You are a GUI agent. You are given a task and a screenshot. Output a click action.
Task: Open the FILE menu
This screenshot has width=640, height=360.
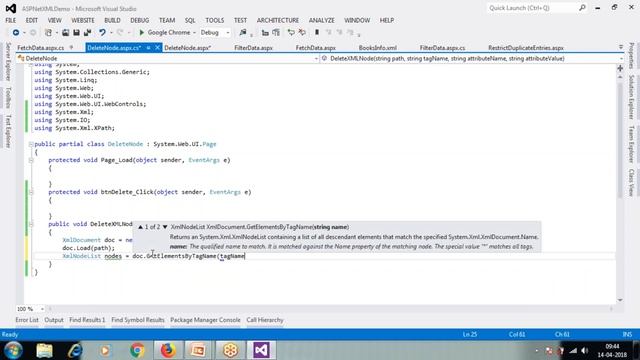coord(11,20)
